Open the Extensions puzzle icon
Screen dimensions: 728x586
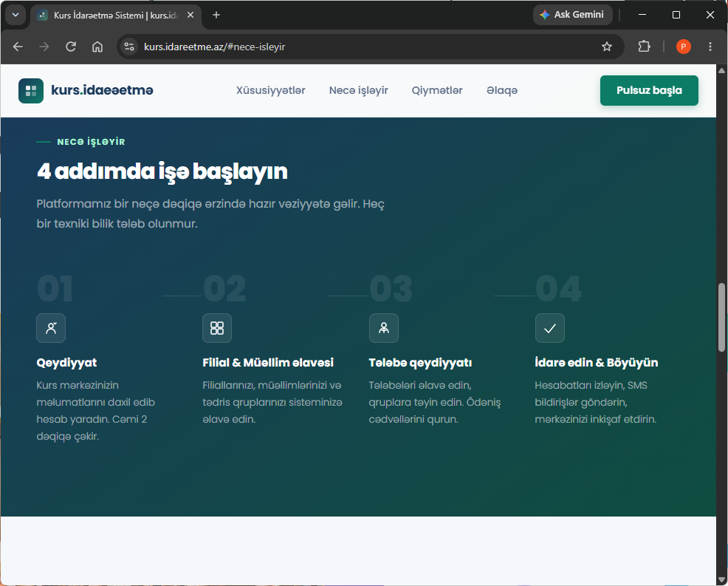(644, 47)
